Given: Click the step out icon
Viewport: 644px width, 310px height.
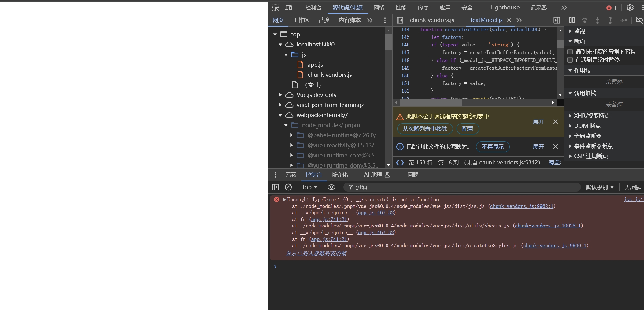Looking at the screenshot, I should 610,20.
